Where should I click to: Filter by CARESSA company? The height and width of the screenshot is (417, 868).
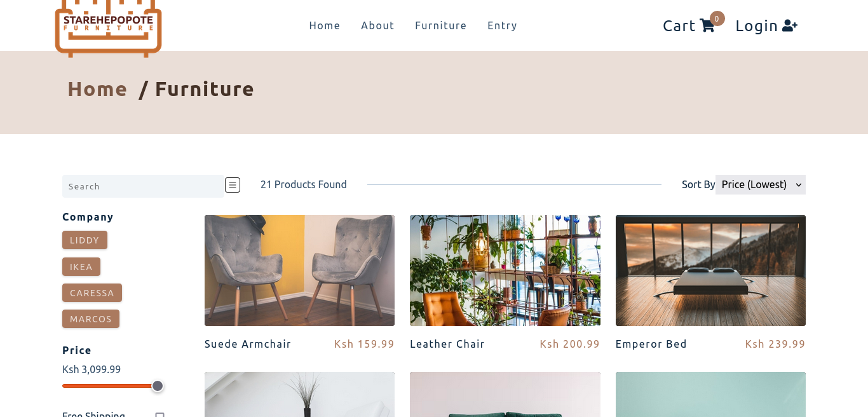coord(92,293)
